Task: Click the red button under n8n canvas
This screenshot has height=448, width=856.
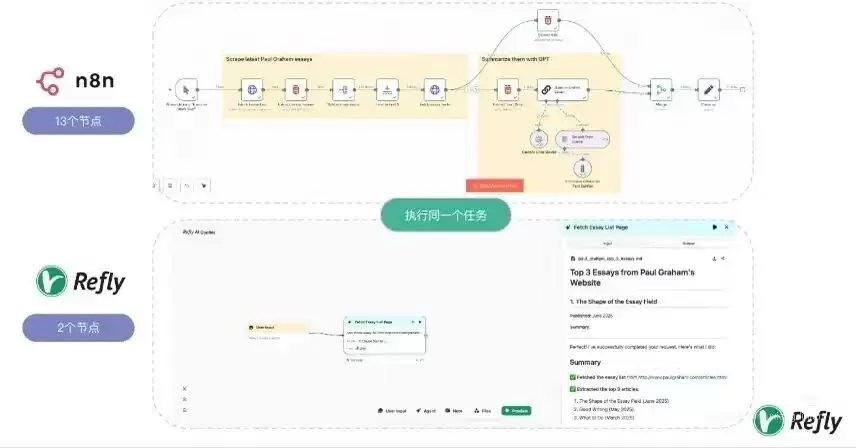Action: tap(495, 186)
